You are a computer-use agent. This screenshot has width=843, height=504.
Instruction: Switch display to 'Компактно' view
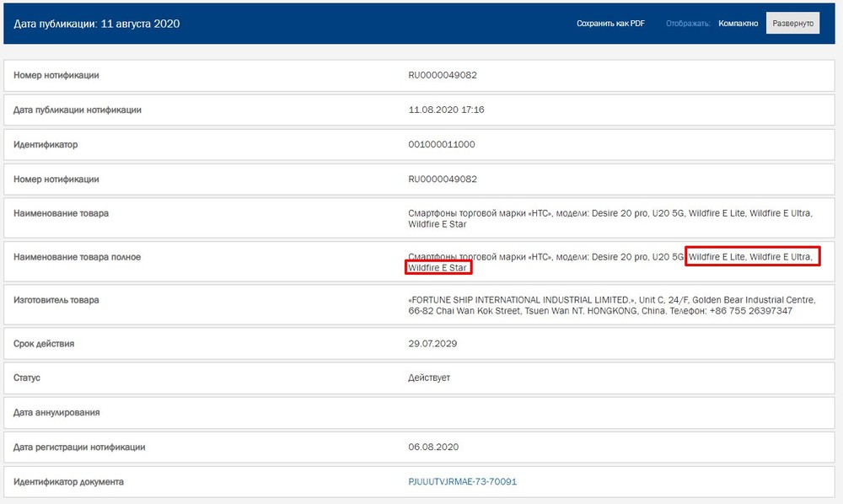tap(738, 24)
